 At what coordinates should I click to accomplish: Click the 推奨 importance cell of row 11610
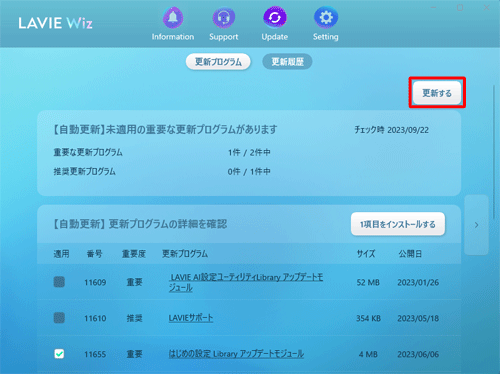134,318
